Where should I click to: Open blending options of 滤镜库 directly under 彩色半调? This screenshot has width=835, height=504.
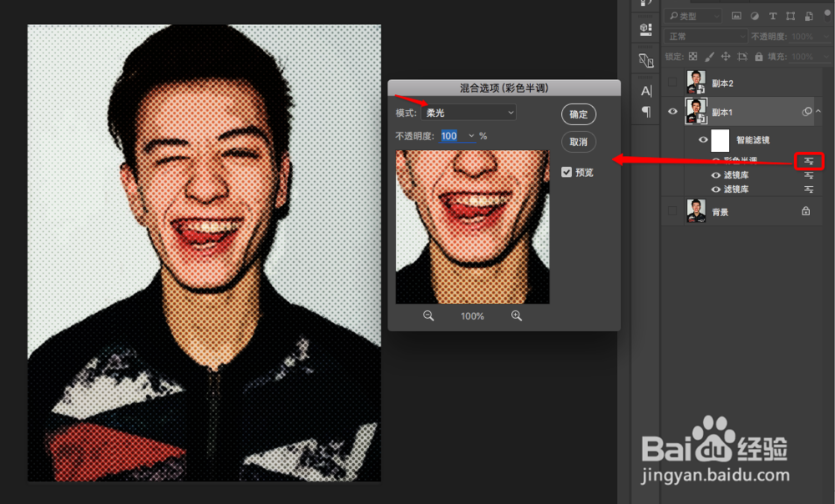coord(809,175)
